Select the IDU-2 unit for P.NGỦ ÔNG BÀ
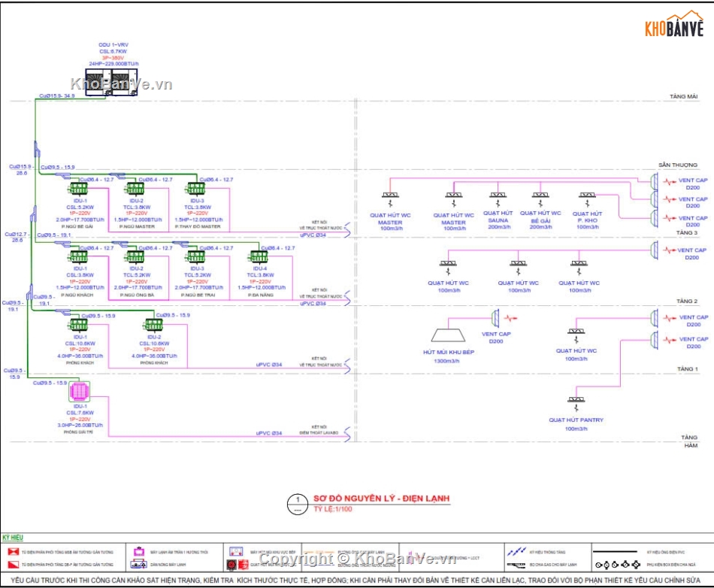Viewport: 714px width, 588px height. [136, 257]
